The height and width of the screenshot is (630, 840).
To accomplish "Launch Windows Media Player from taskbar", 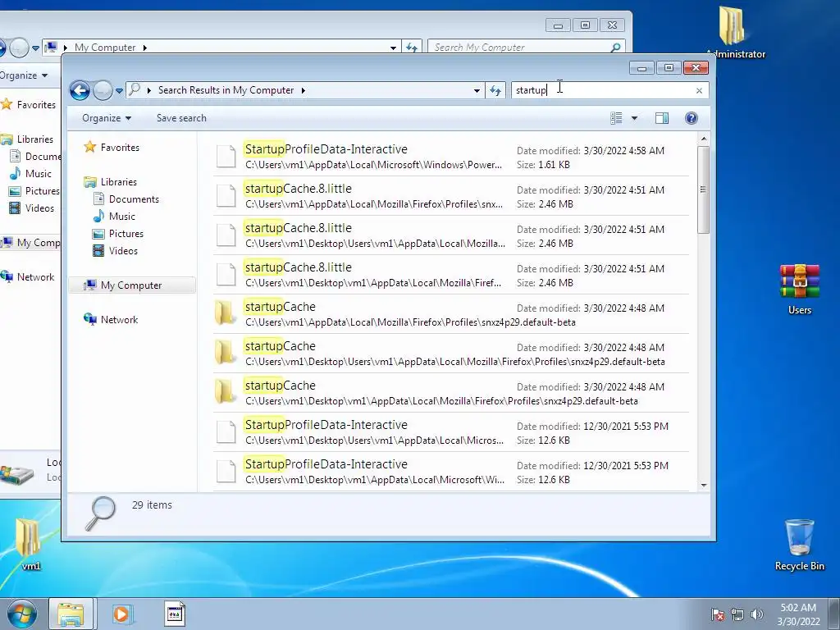I will [121, 614].
